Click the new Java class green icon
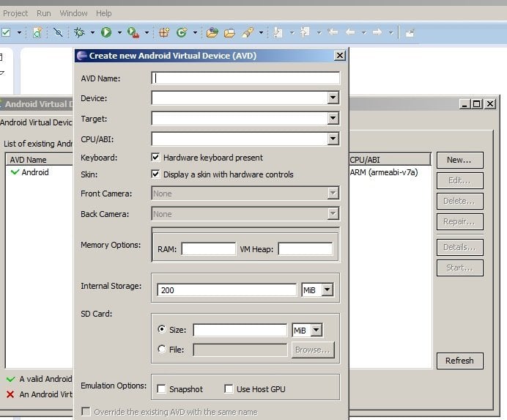 point(182,32)
